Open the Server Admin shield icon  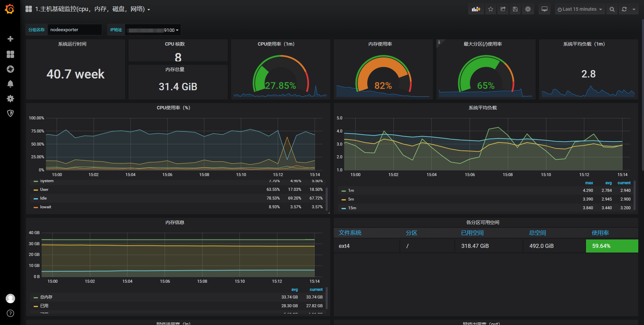coord(10,113)
